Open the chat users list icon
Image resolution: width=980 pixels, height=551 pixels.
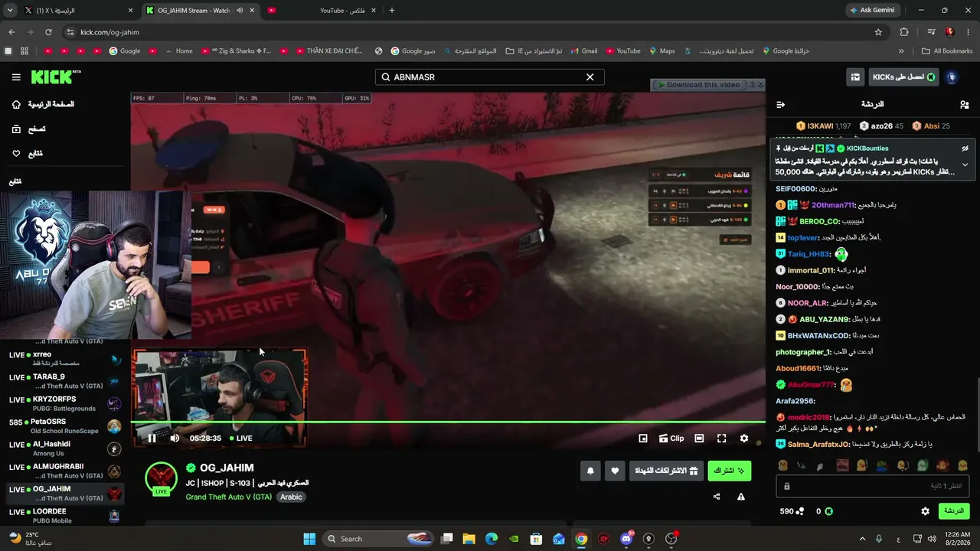click(964, 104)
